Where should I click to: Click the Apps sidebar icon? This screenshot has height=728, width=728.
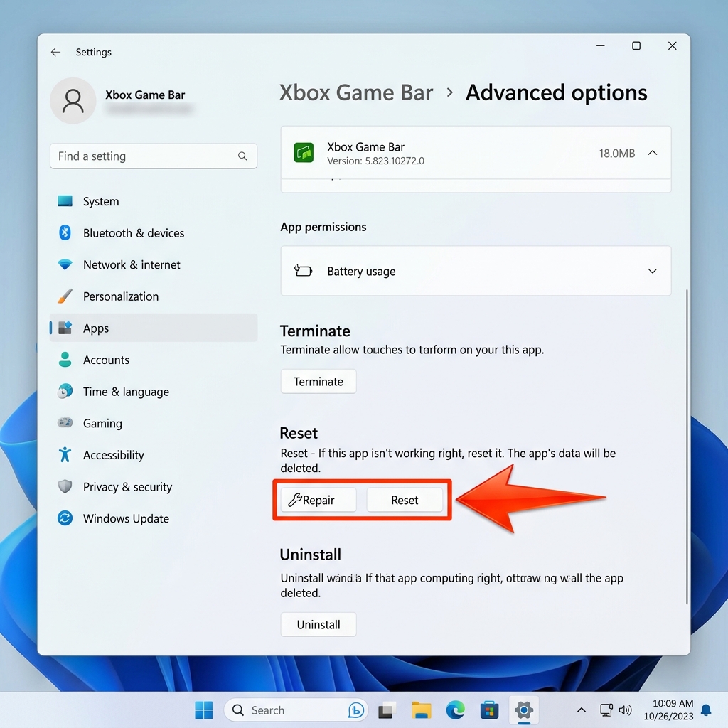click(65, 328)
